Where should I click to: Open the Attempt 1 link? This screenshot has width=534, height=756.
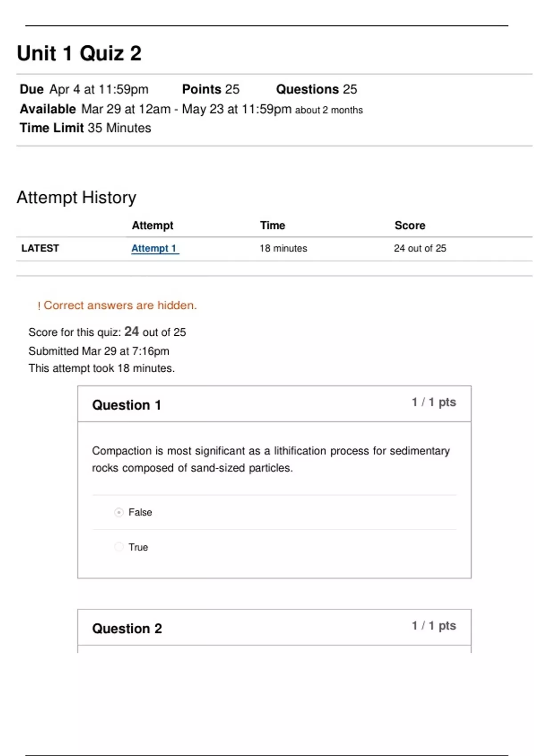[x=154, y=249]
